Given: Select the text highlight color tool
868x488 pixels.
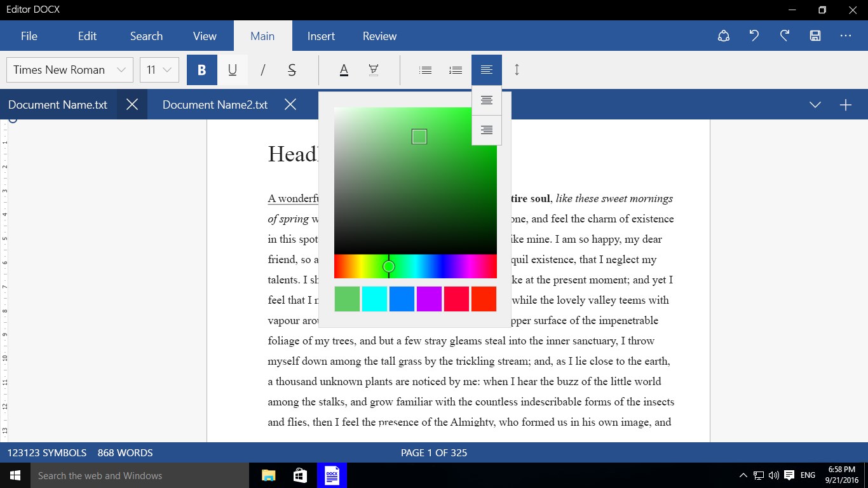Looking at the screenshot, I should 374,70.
